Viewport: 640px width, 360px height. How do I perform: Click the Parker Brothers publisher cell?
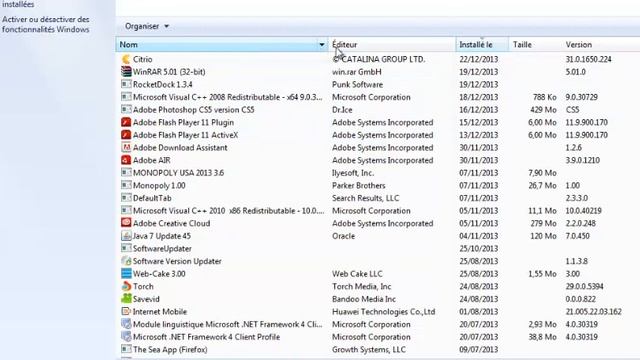click(x=359, y=185)
